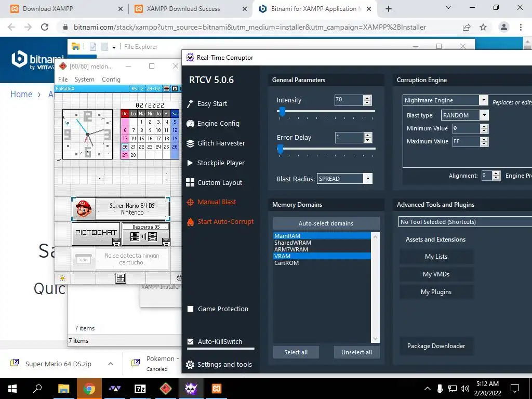532x399 pixels.
Task: Open Chrome three-dot menu
Action: click(521, 27)
